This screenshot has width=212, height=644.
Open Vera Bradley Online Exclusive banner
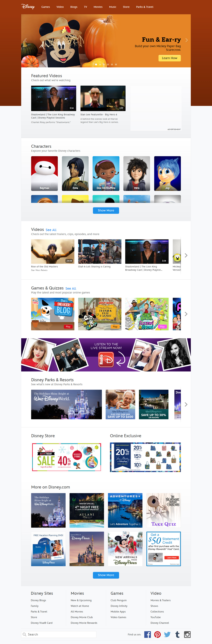[145, 457]
